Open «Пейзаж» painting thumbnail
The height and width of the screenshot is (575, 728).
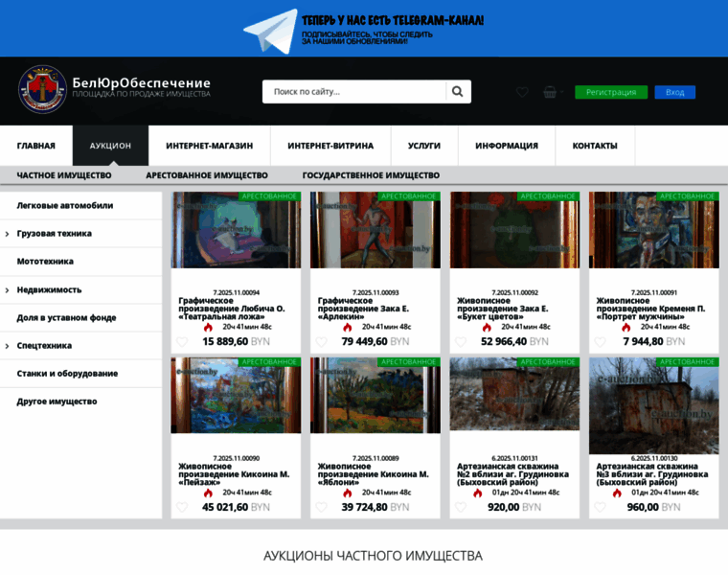[x=236, y=395]
